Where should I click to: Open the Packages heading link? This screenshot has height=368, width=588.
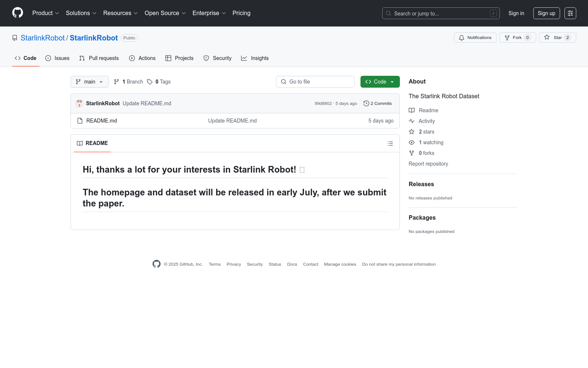[422, 218]
